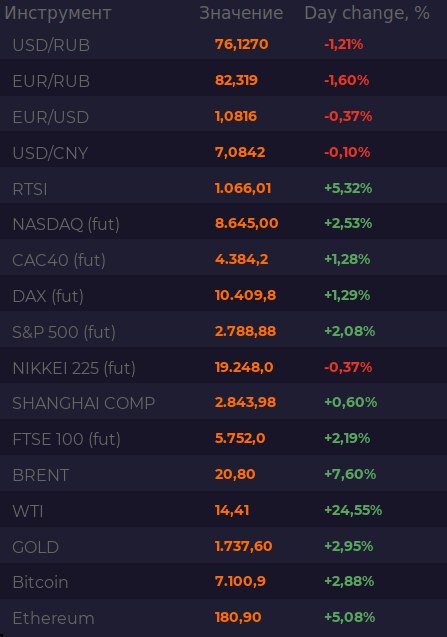Select the BRENT oil row
Viewport: 447px width, 637px height.
224,474
